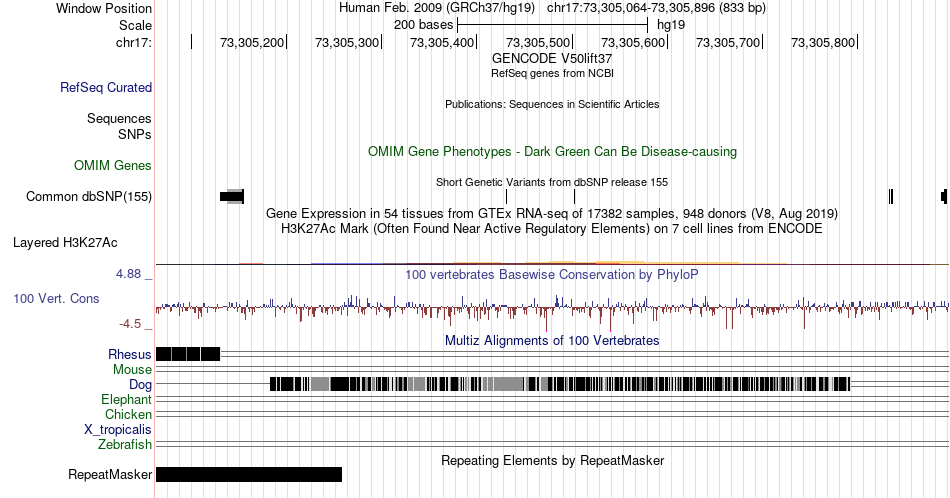The width and height of the screenshot is (950, 498).
Task: Click the Rhesus alignment label
Action: click(130, 354)
